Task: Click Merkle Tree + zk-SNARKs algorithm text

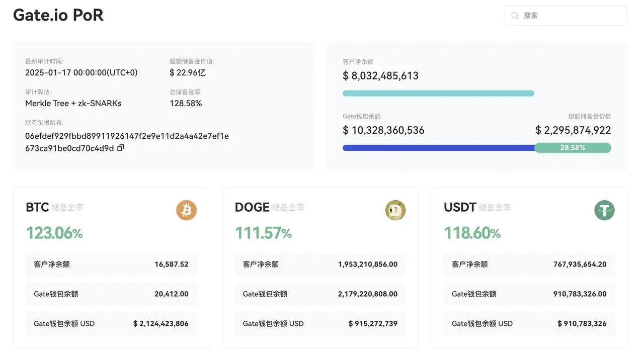Action: click(73, 103)
